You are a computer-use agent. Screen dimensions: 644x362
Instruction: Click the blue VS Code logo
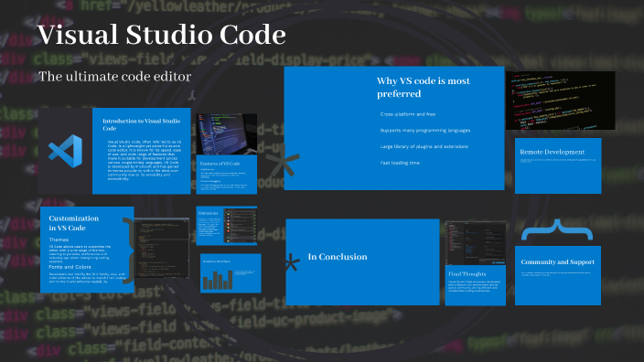tap(65, 151)
